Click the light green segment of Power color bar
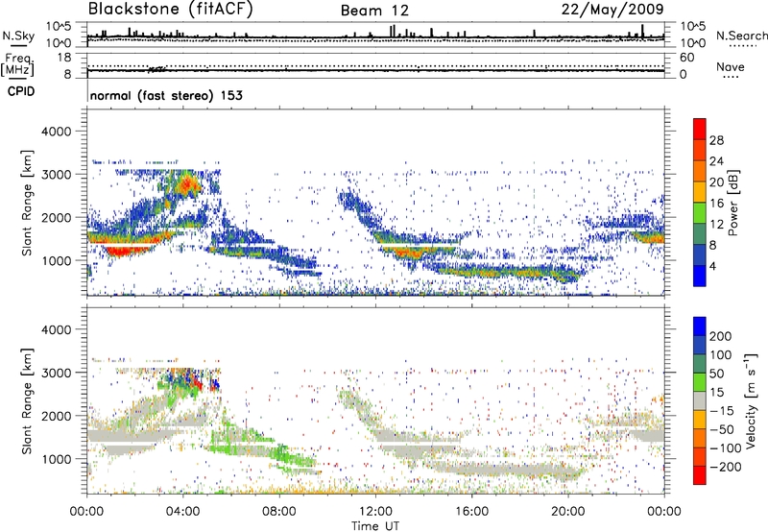 coord(700,213)
